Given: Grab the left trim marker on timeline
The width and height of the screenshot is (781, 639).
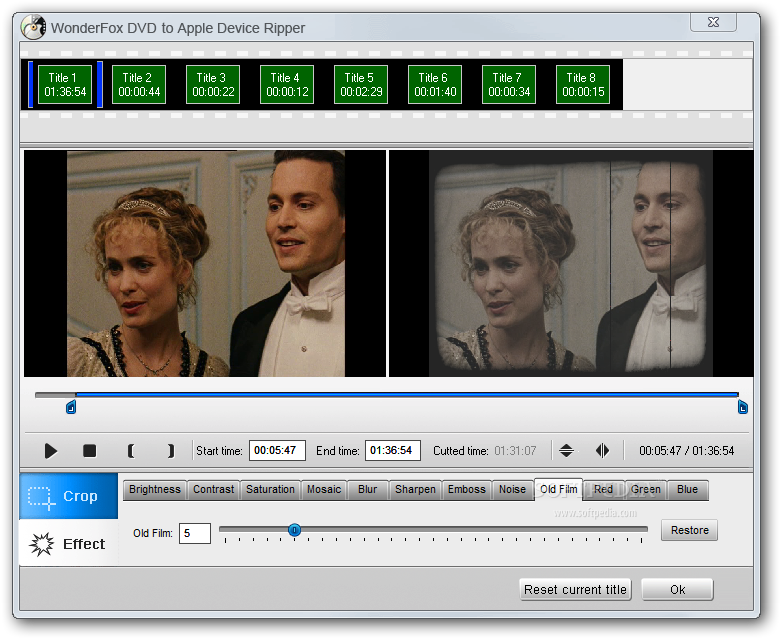Looking at the screenshot, I should [x=71, y=408].
